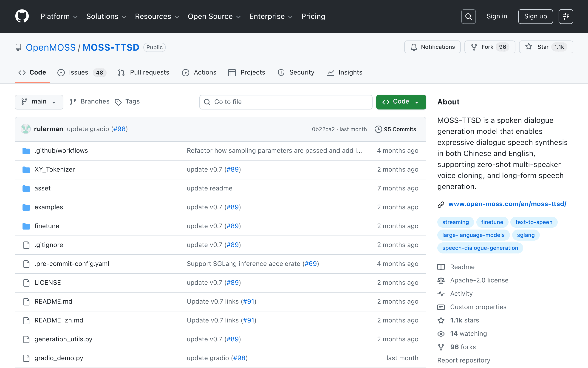Click the asset folder icon
This screenshot has width=588, height=368.
26,188
